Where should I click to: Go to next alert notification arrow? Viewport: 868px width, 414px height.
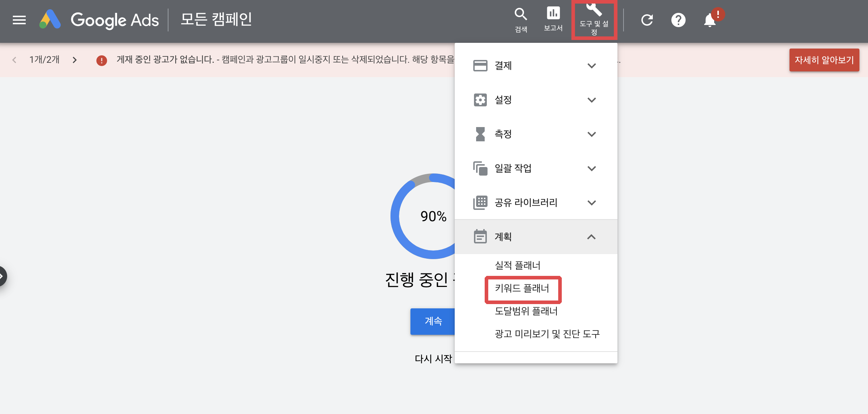(x=75, y=60)
